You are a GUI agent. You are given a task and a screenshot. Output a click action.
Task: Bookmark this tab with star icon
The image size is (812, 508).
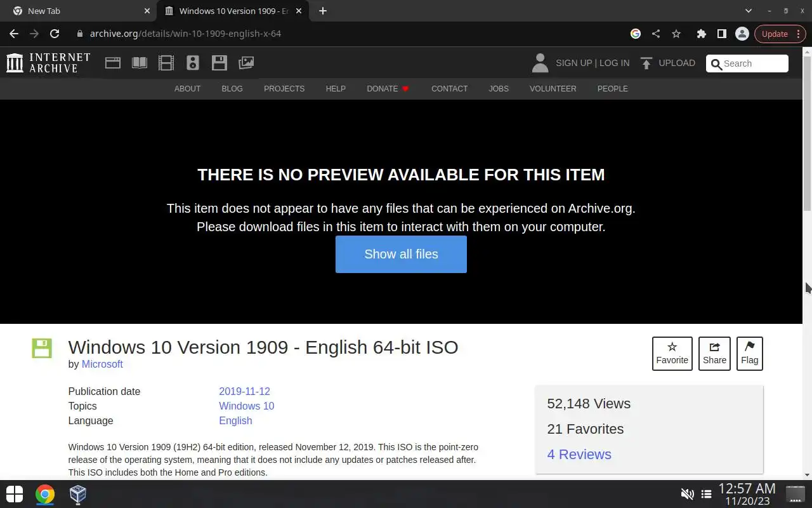point(676,34)
